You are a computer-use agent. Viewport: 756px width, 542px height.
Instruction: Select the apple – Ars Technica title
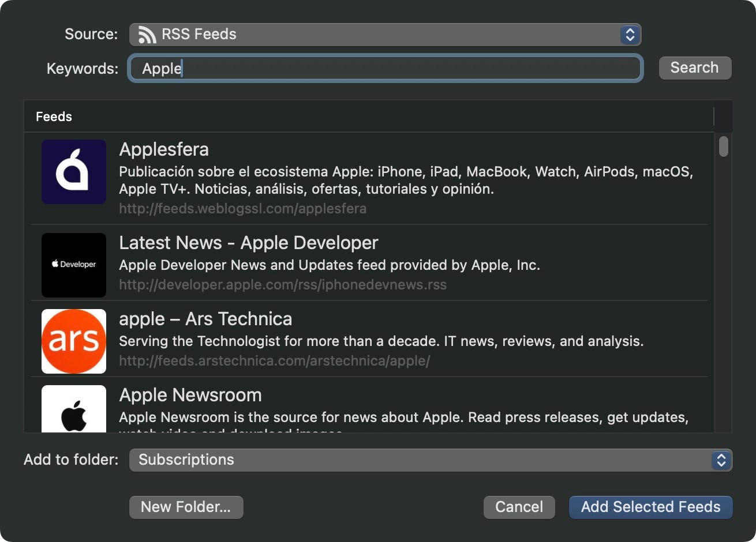click(x=205, y=319)
